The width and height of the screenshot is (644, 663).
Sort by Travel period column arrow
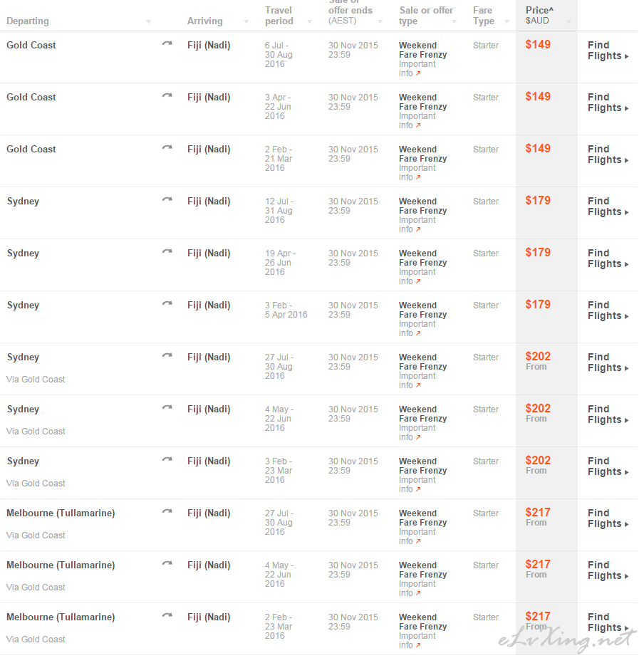[x=309, y=21]
